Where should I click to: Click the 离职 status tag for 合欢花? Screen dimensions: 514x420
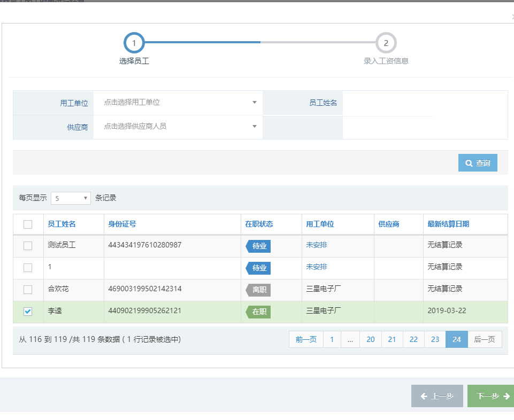[258, 290]
